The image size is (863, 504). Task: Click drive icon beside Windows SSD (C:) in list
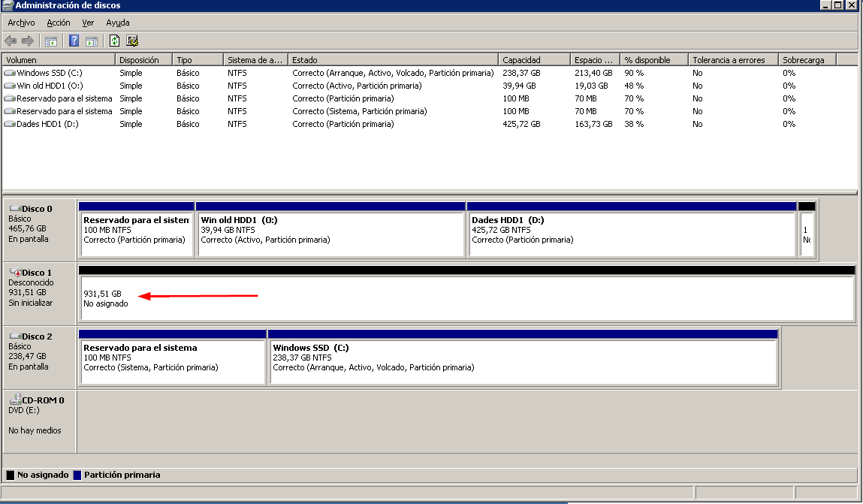[9, 73]
